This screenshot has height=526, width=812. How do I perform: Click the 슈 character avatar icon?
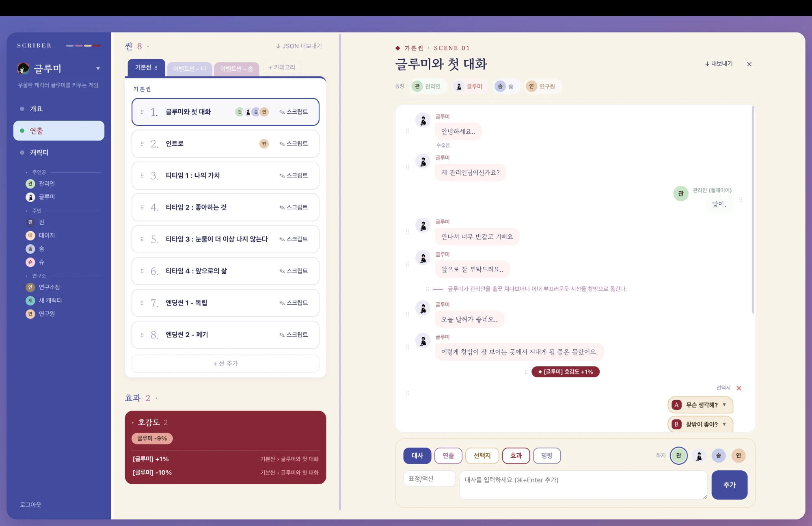(30, 262)
